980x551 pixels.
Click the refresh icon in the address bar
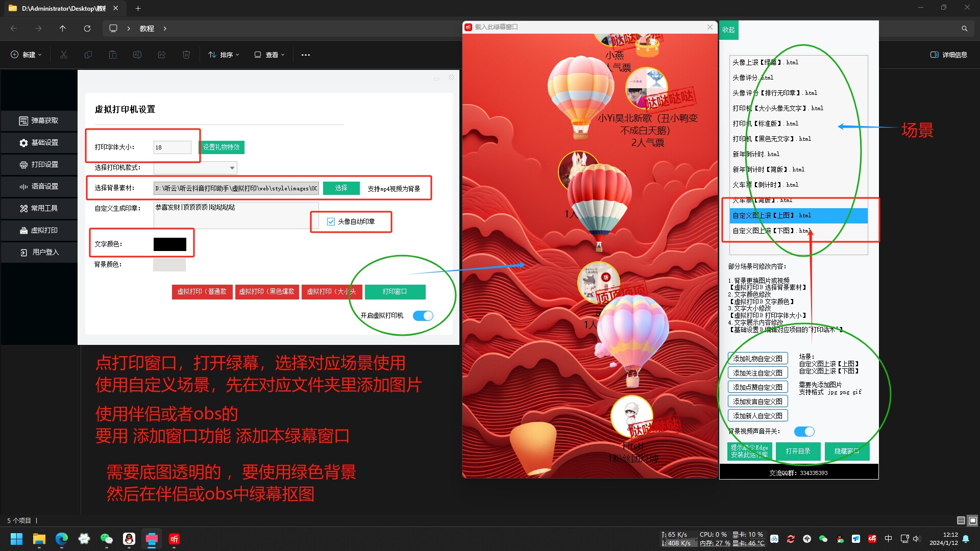pyautogui.click(x=87, y=29)
